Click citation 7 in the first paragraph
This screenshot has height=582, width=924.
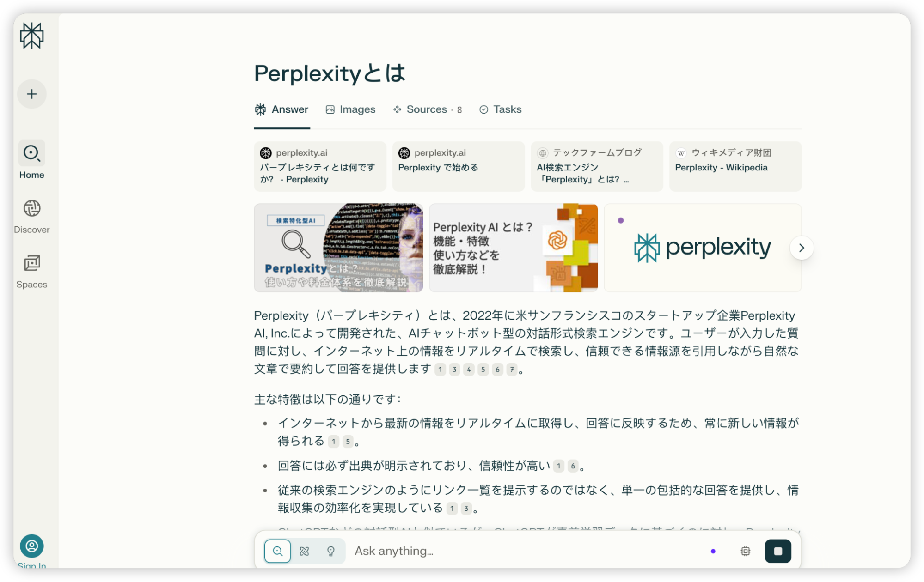tap(512, 370)
